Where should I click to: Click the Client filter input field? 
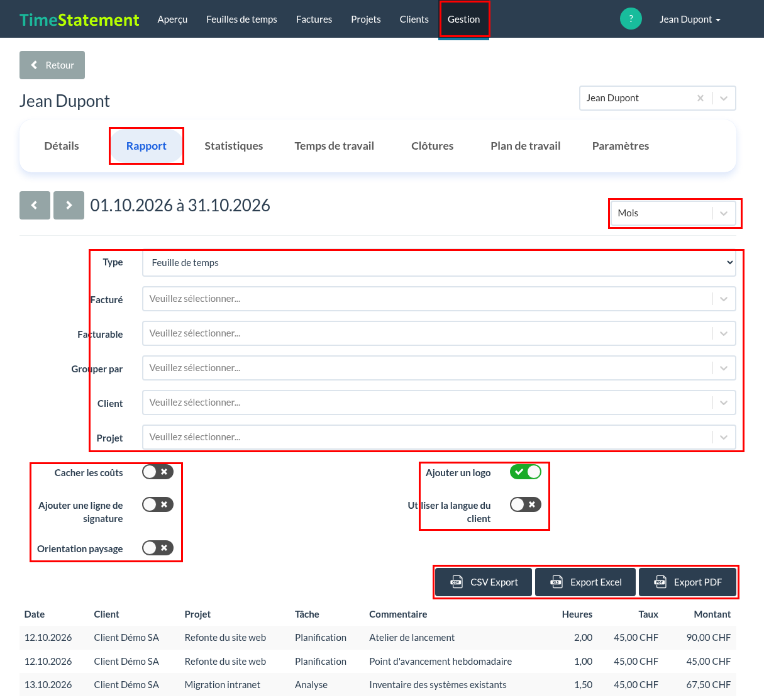439,403
